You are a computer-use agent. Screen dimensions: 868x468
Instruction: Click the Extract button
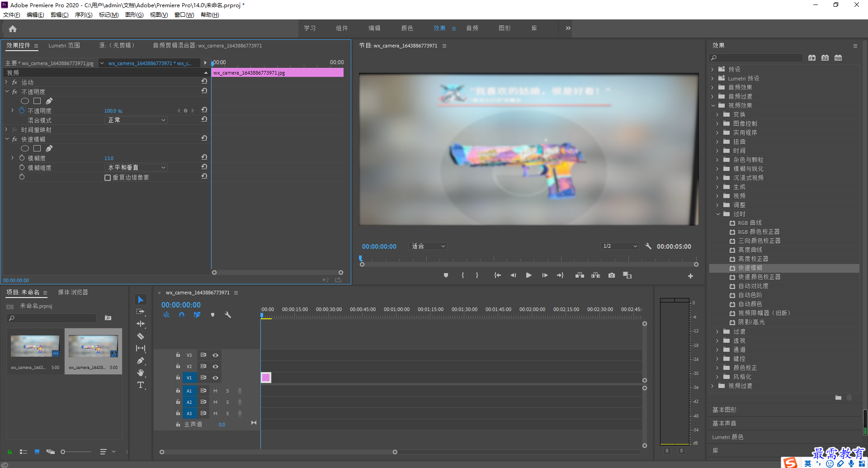coord(595,275)
